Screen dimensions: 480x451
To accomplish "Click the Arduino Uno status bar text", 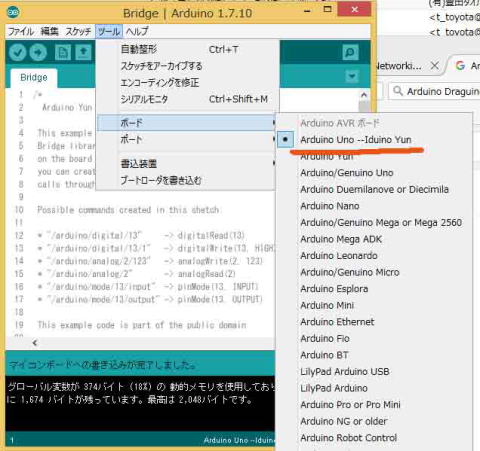I will click(239, 440).
